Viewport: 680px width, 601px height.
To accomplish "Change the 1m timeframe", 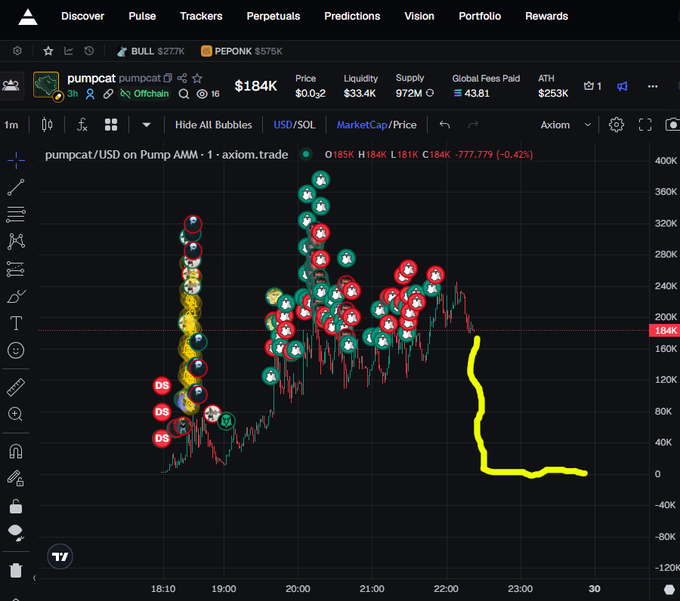I will (x=11, y=125).
